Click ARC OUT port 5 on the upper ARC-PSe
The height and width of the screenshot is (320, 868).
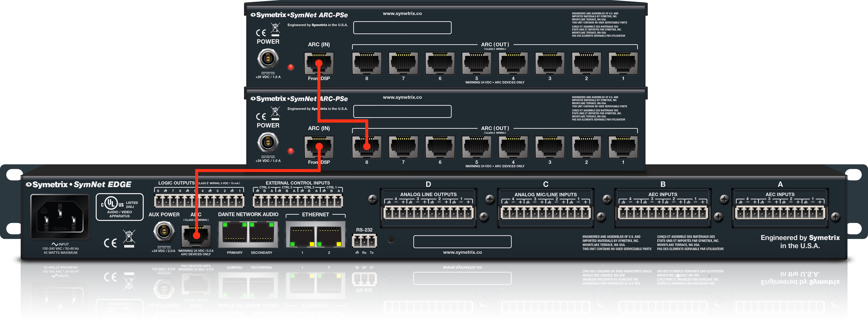click(476, 63)
